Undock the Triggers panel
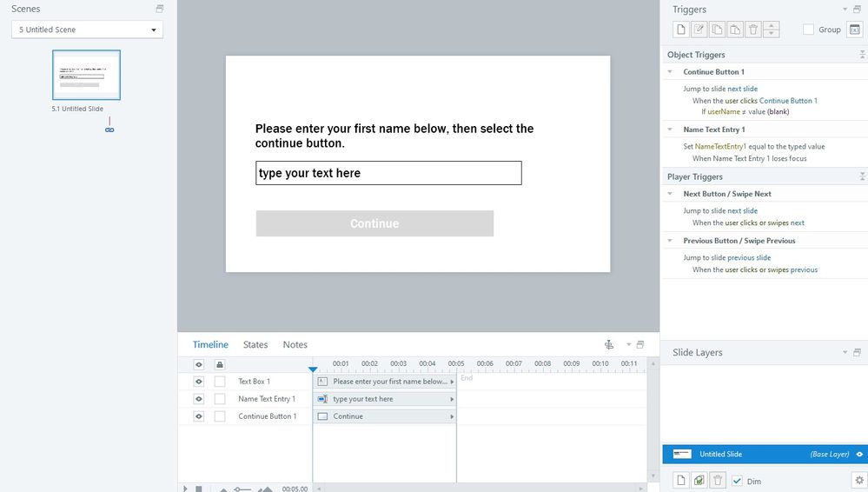868x492 pixels. pyautogui.click(x=857, y=10)
